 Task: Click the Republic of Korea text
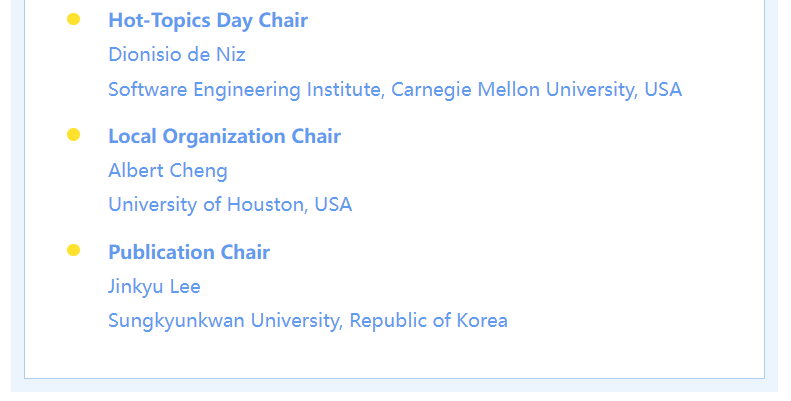click(x=428, y=321)
